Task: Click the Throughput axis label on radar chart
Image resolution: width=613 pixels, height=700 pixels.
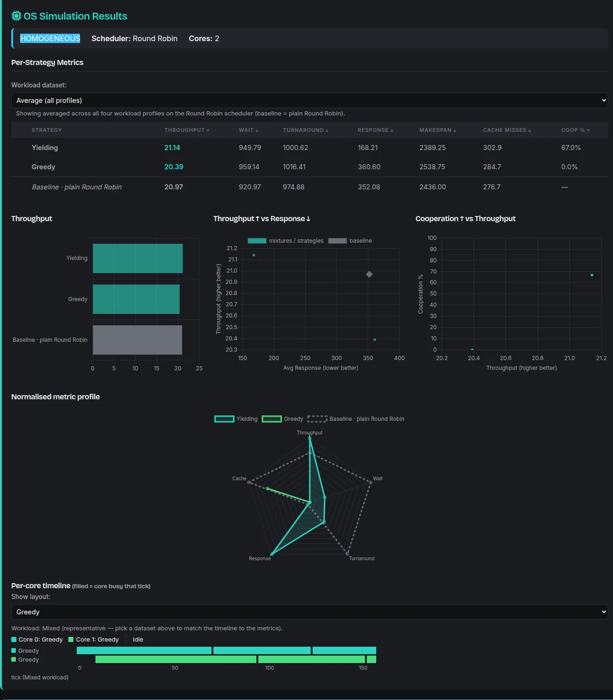Action: click(310, 433)
